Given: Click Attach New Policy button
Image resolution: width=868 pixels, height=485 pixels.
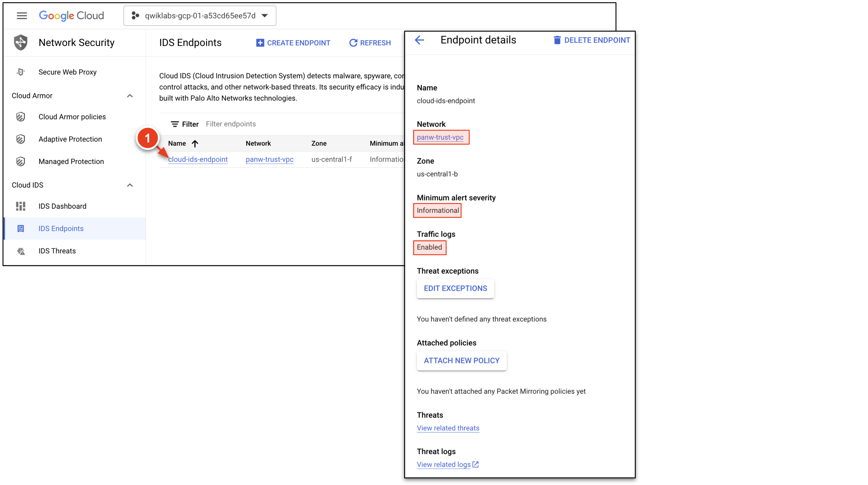Looking at the screenshot, I should 461,360.
